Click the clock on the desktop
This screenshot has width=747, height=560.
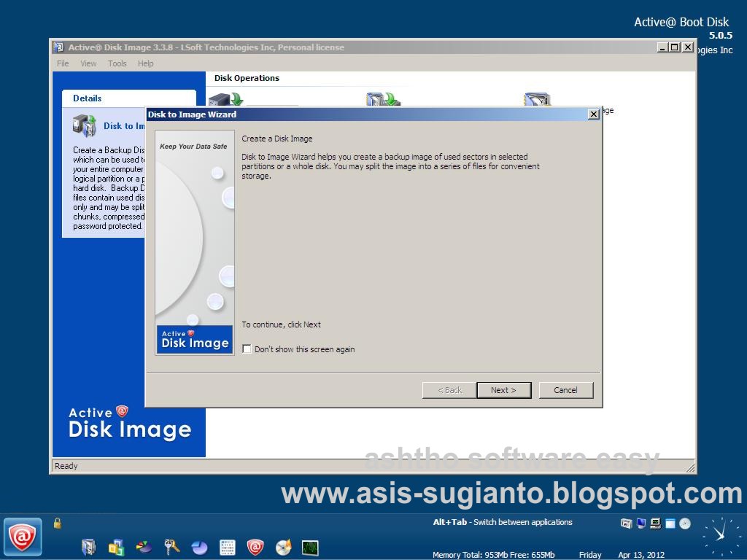click(x=721, y=537)
